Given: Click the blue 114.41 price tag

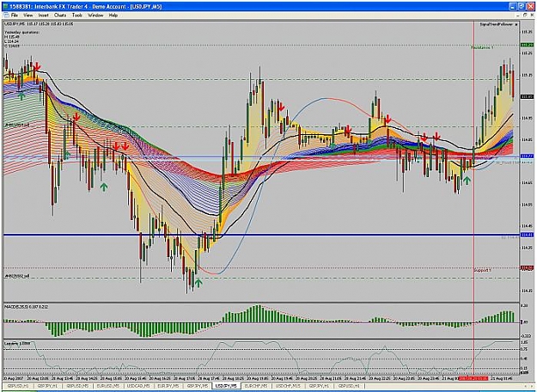Looking at the screenshot, I should [x=527, y=235].
